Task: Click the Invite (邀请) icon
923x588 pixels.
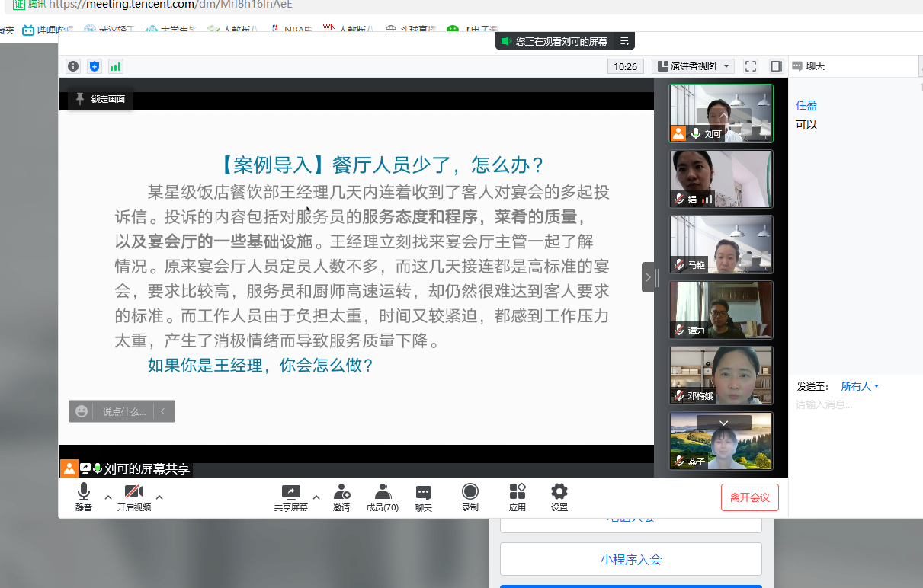Action: pos(341,497)
